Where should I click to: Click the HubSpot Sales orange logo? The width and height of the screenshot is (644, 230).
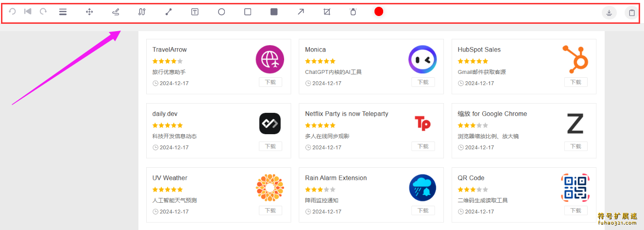pyautogui.click(x=576, y=58)
